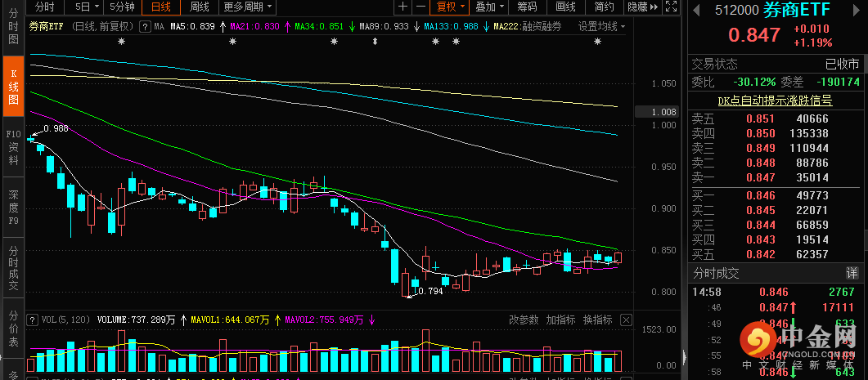Click the 详 detail button beside 分时成交
The width and height of the screenshot is (868, 380).
pyautogui.click(x=852, y=273)
